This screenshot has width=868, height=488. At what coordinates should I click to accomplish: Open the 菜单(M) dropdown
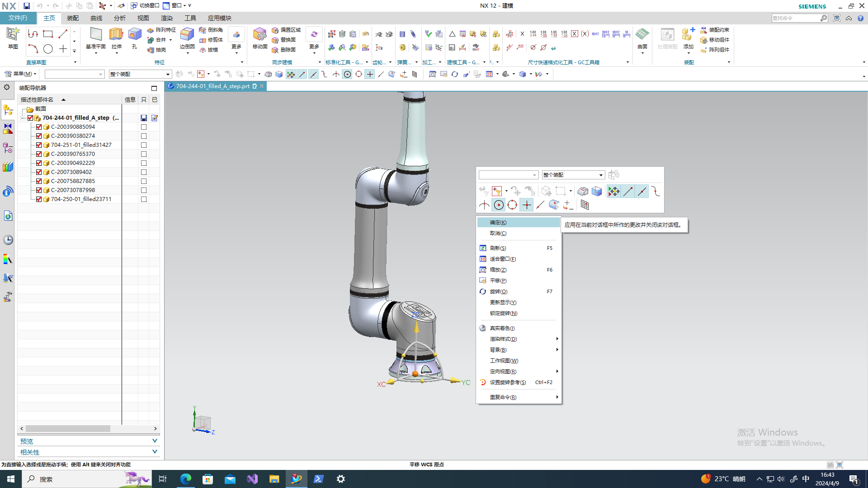(x=21, y=74)
